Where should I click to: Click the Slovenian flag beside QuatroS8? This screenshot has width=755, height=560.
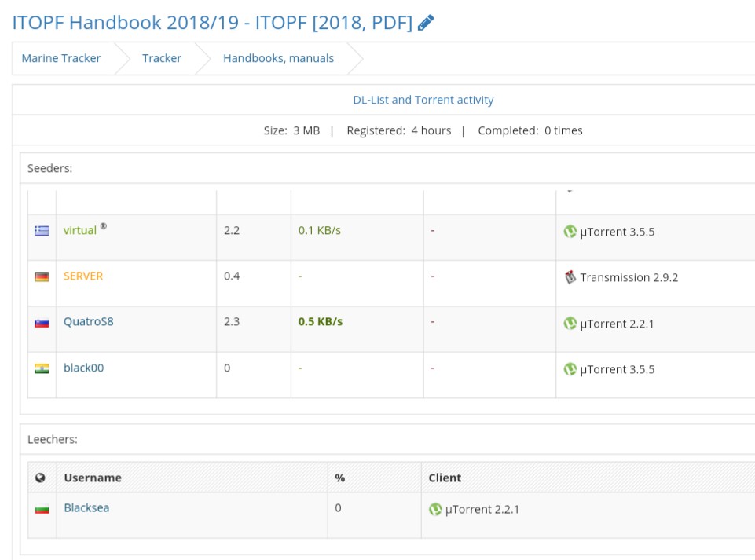tap(42, 323)
